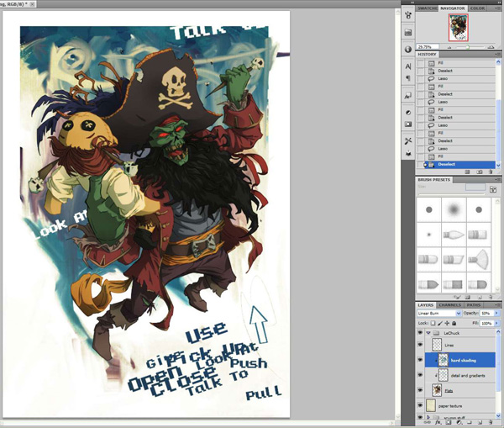Toggle visibility of LeChuck group

coord(420,333)
